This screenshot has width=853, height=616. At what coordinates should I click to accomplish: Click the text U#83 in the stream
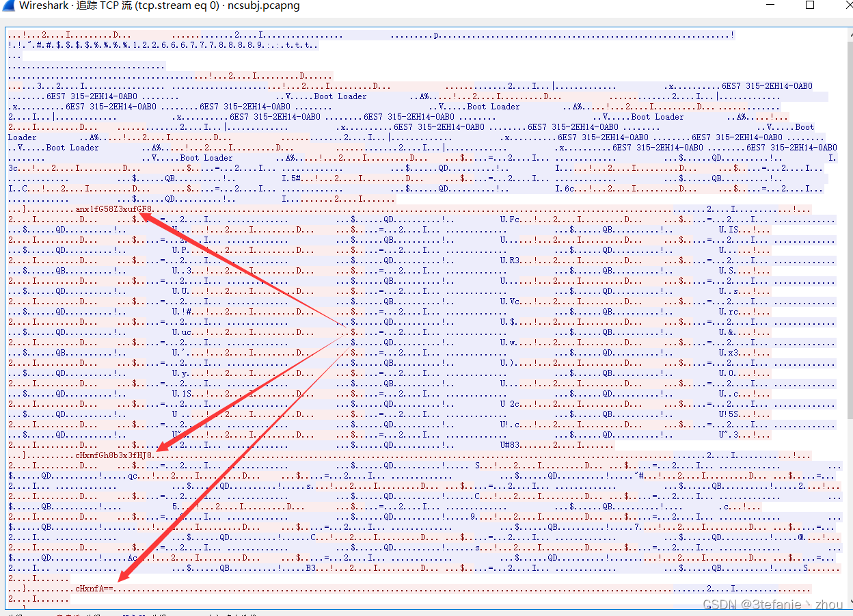coord(510,445)
